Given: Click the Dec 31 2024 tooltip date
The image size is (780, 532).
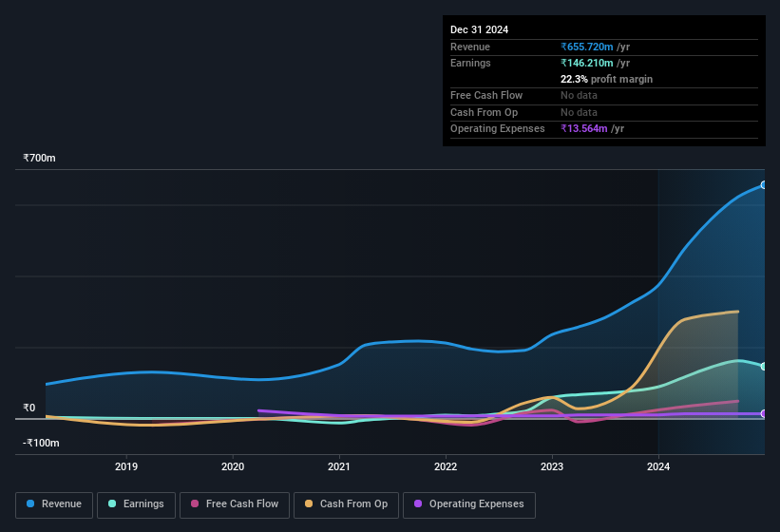Looking at the screenshot, I should [479, 29].
